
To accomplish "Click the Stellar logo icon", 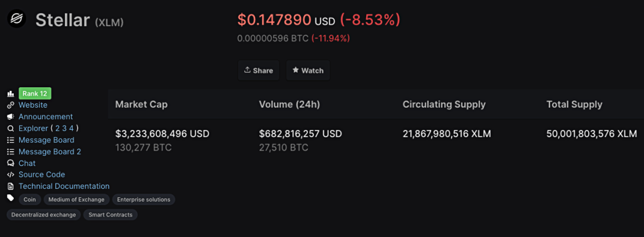I will [16, 19].
